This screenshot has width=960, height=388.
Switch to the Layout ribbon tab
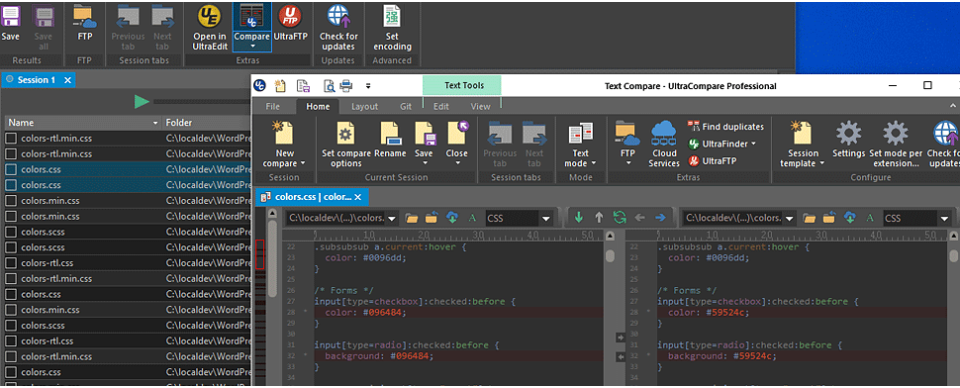[364, 106]
